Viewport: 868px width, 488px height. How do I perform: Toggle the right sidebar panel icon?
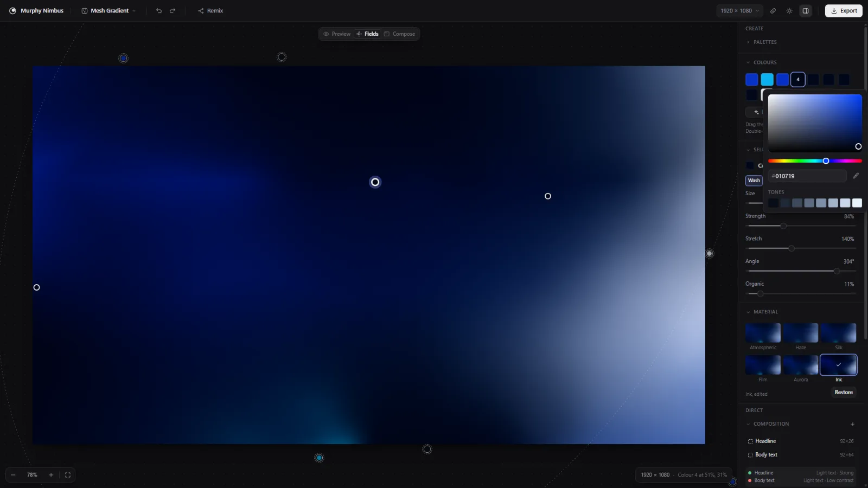click(x=806, y=11)
